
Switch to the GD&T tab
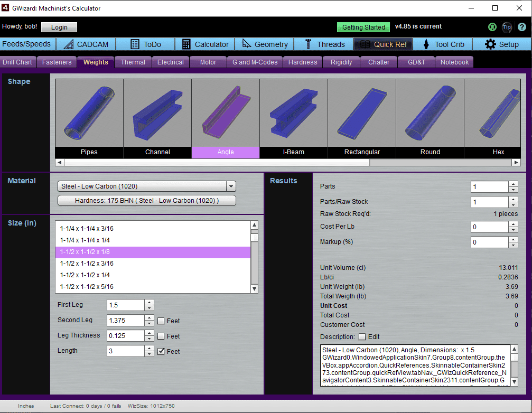click(x=417, y=62)
